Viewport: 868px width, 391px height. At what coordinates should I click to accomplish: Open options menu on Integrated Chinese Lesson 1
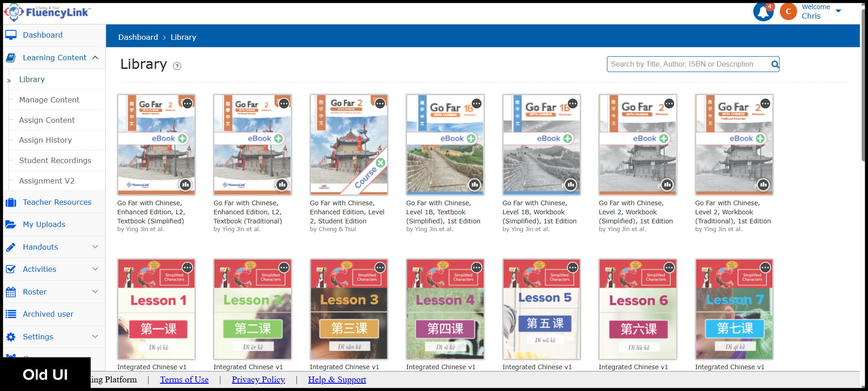click(x=187, y=268)
